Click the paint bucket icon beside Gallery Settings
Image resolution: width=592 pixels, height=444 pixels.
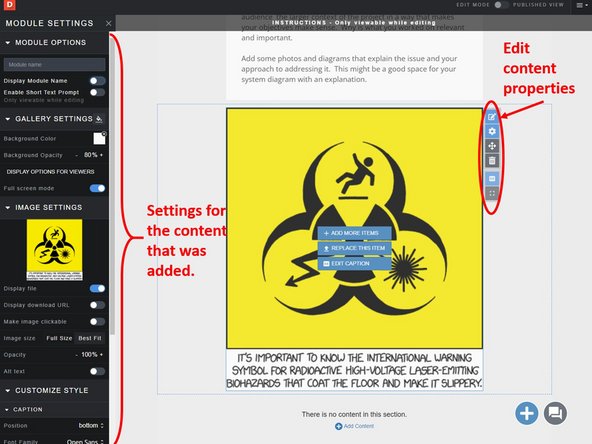(99, 119)
